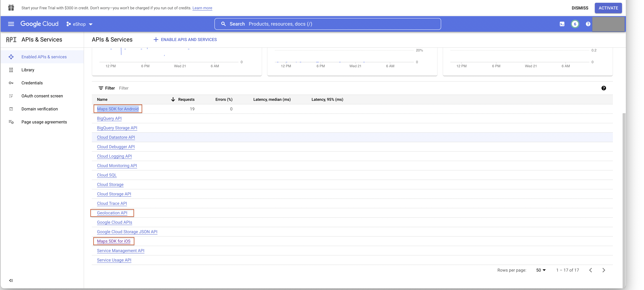Open the Geolocation API link
Image resolution: width=644 pixels, height=290 pixels.
tap(112, 213)
